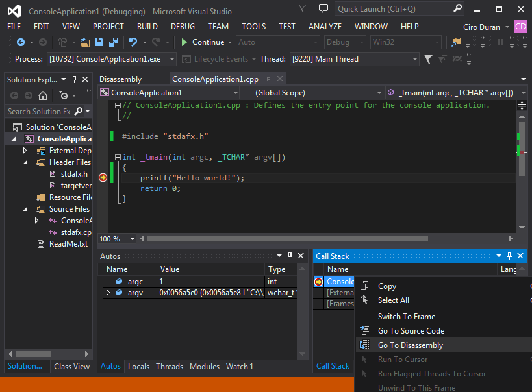Screen dimensions: 532x392
Task: Undo the last action
Action: pyautogui.click(x=133, y=42)
